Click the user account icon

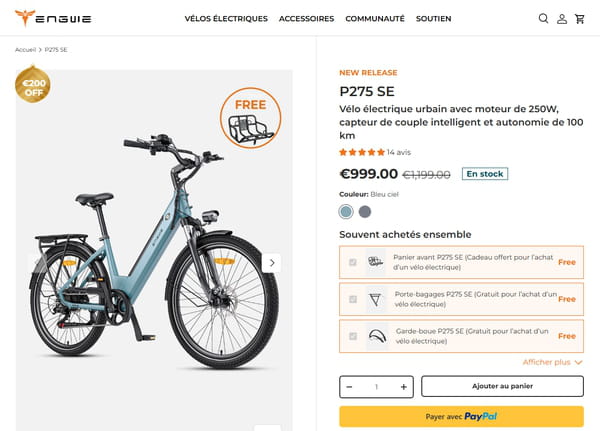(x=562, y=18)
